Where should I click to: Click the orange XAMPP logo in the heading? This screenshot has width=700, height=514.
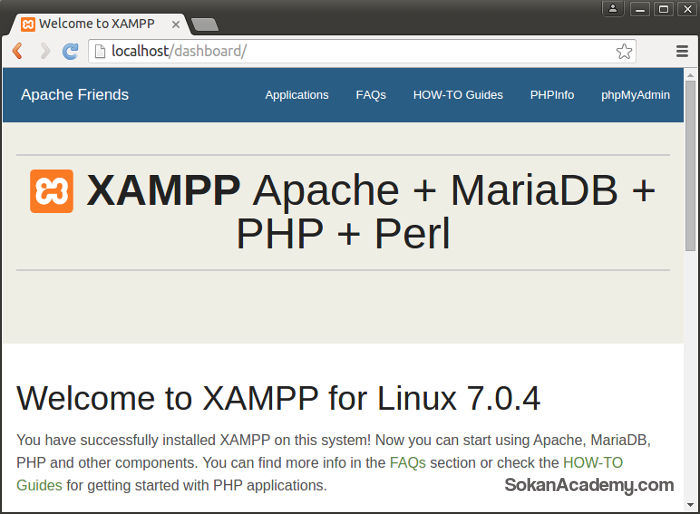point(52,191)
